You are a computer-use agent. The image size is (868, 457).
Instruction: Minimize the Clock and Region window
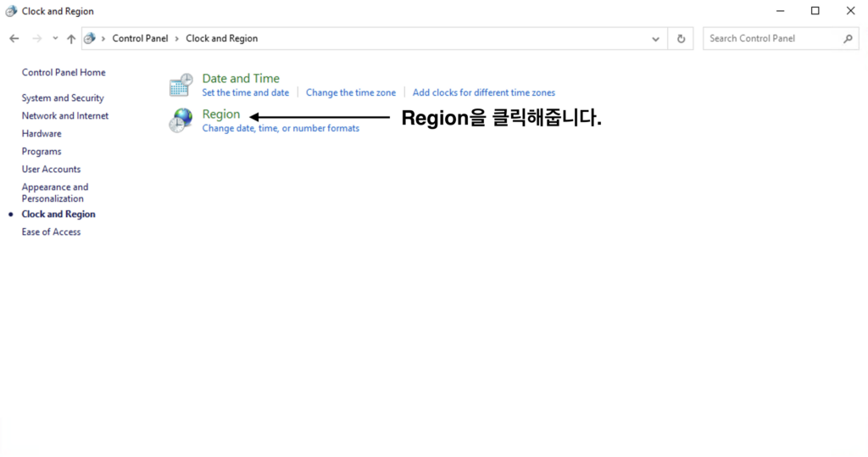point(780,11)
